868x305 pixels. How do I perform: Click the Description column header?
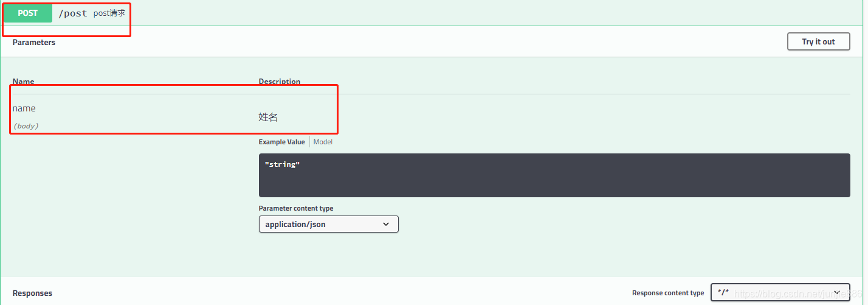pos(280,82)
